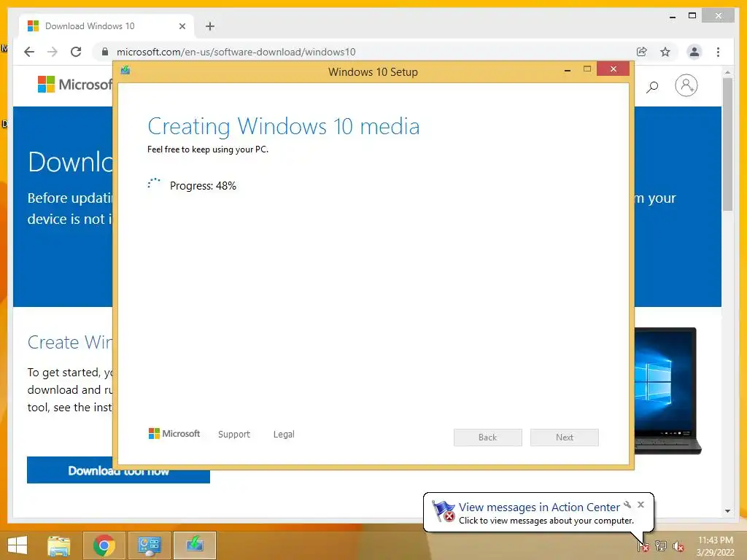Image resolution: width=747 pixels, height=560 pixels.
Task: Click Feel free to keep using your PC text
Action: tap(208, 149)
